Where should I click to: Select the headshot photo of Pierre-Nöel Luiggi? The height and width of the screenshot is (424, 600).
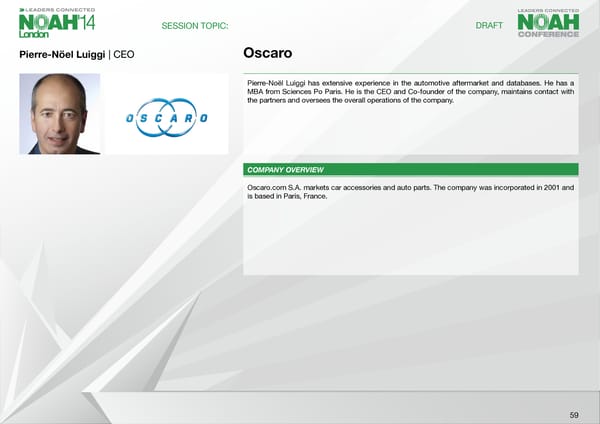[60, 113]
